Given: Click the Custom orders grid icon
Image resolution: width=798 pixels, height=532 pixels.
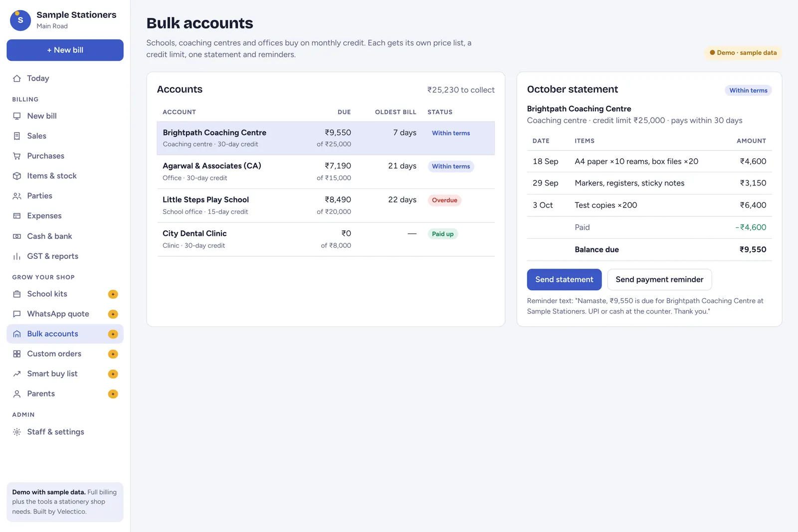Looking at the screenshot, I should click(x=17, y=354).
